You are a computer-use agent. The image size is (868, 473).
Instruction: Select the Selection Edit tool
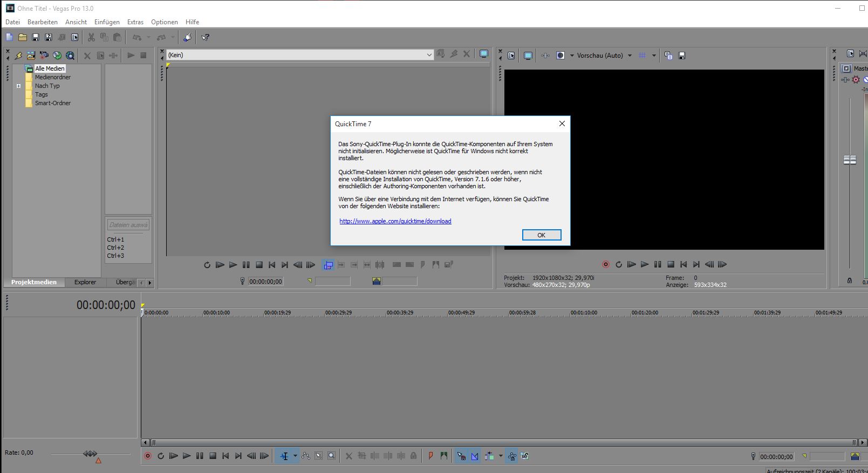tap(319, 456)
